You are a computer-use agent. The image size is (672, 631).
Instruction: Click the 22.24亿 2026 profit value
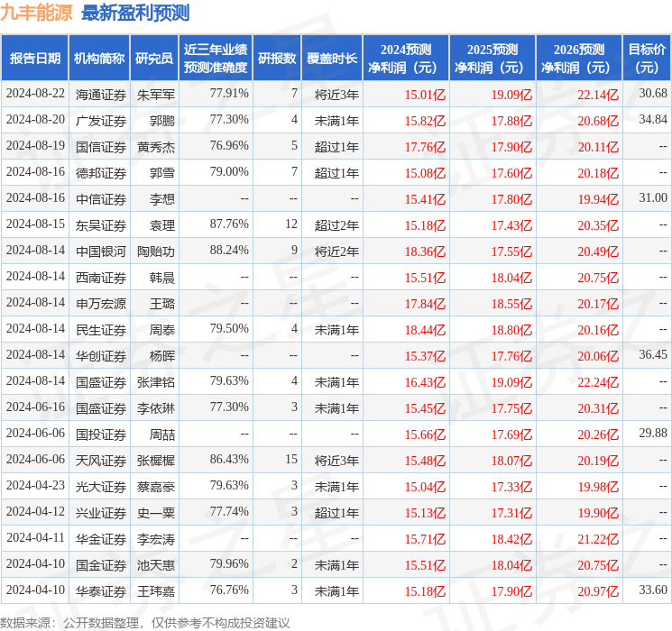[598, 382]
